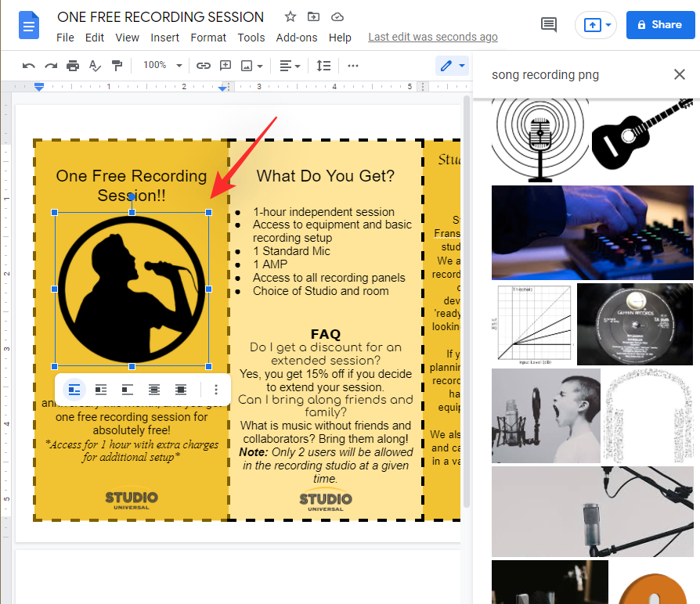The image size is (700, 604).
Task: Open the 100% zoom level dropdown
Action: (x=162, y=66)
